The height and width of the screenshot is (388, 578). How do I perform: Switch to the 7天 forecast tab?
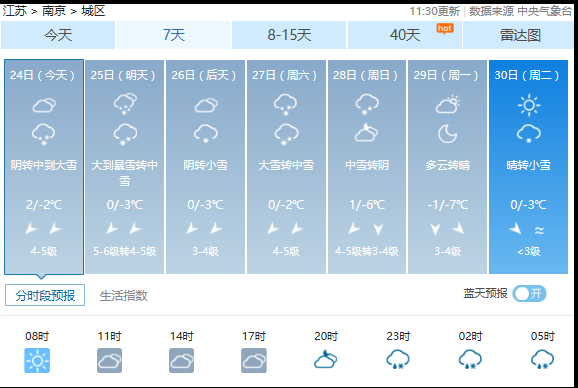coord(174,35)
